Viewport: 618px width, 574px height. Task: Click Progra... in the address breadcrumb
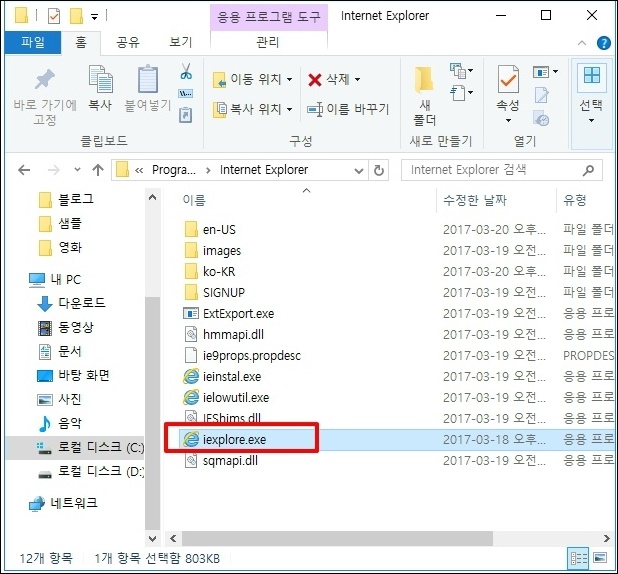click(x=173, y=170)
